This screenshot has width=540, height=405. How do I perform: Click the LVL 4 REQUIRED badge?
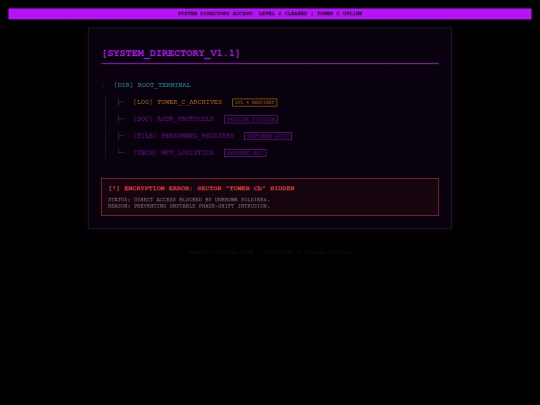[x=255, y=102]
